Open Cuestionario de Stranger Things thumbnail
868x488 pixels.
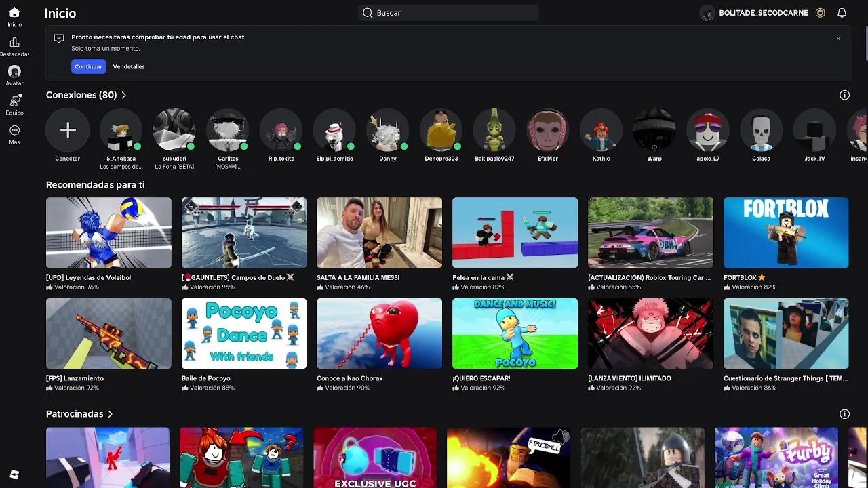786,333
